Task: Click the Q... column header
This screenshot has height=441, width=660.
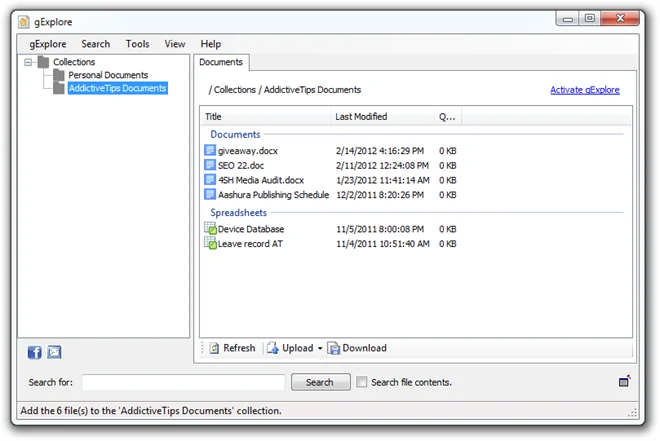Action: pyautogui.click(x=448, y=117)
